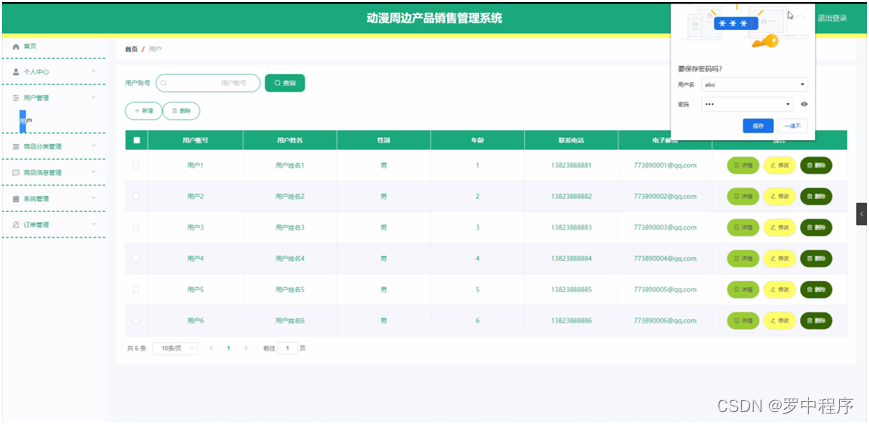
Task: Check the checkbox for the 用户6 row
Action: click(x=136, y=320)
